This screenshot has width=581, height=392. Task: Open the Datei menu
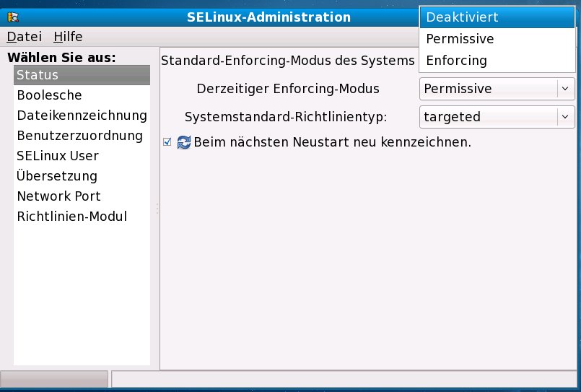tap(25, 36)
